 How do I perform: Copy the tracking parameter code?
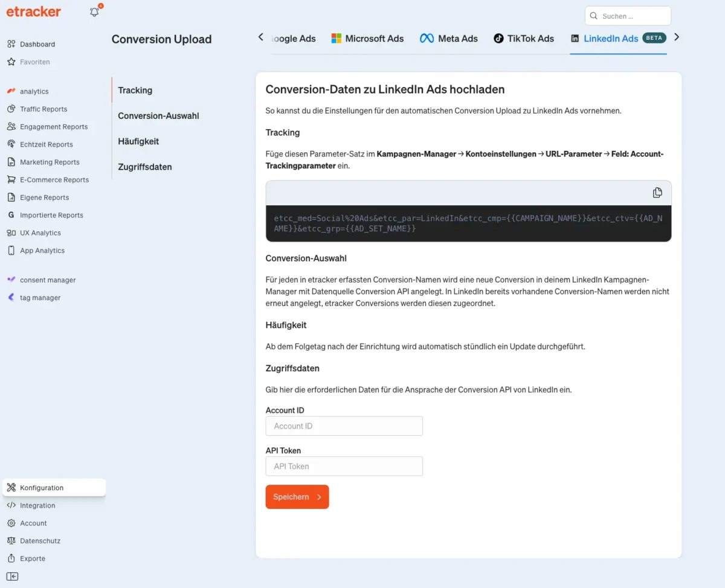tap(657, 193)
